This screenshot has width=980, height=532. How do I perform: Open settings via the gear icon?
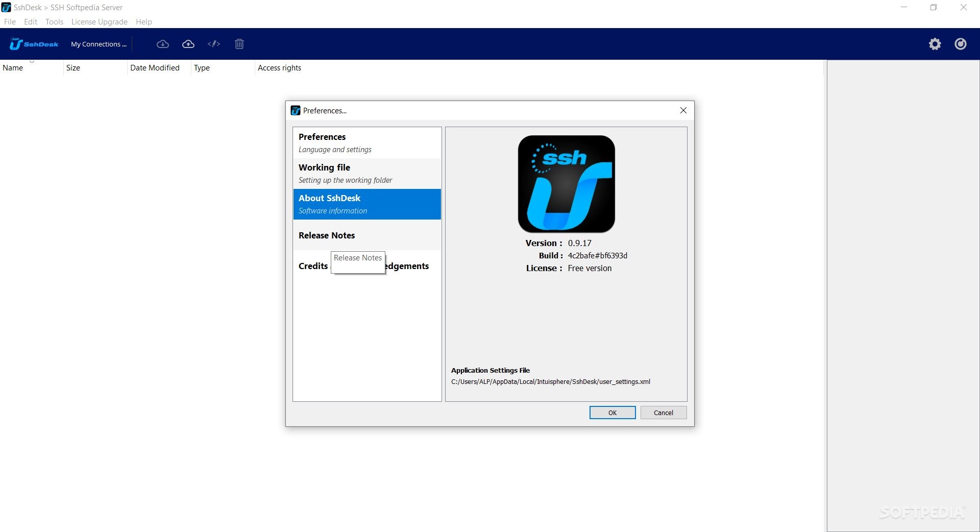(935, 44)
